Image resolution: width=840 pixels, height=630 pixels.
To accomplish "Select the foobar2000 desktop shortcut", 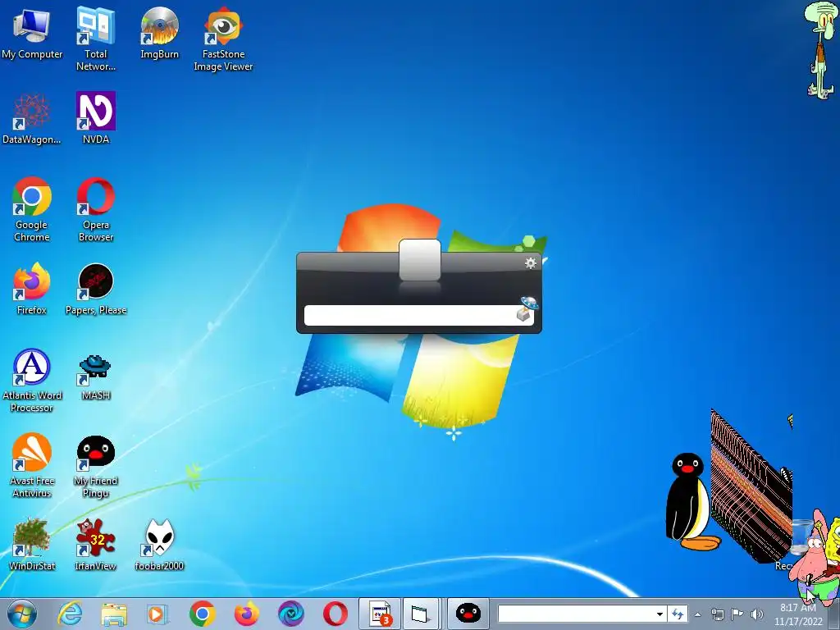I will 159,545.
